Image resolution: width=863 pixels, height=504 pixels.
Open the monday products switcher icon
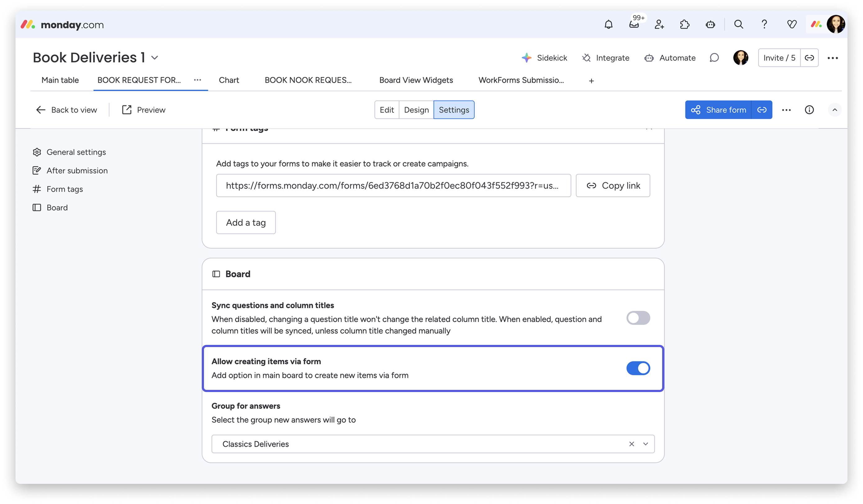click(x=816, y=24)
